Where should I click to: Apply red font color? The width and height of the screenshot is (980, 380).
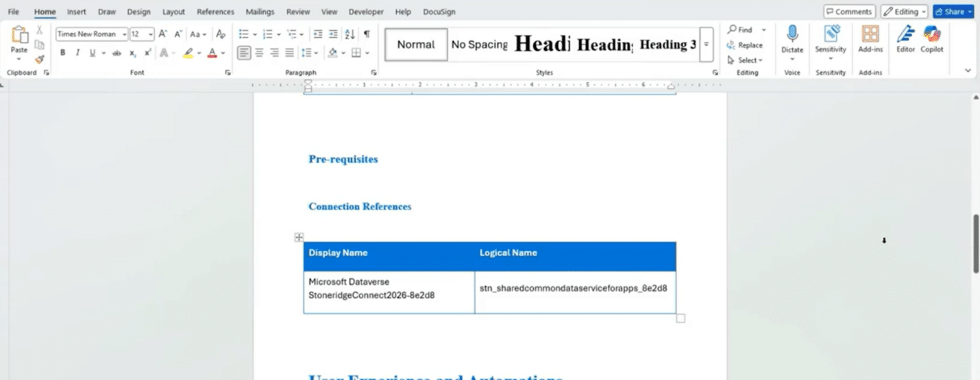[x=212, y=53]
